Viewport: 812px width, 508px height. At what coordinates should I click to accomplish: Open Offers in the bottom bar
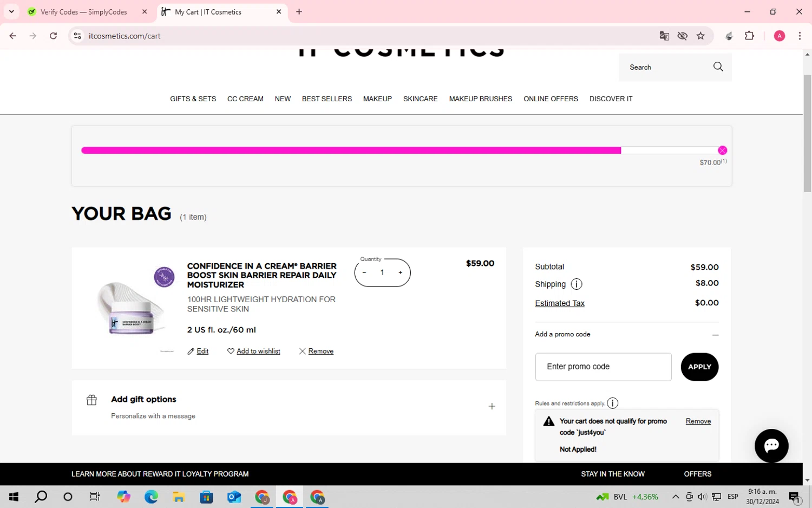coord(697,474)
